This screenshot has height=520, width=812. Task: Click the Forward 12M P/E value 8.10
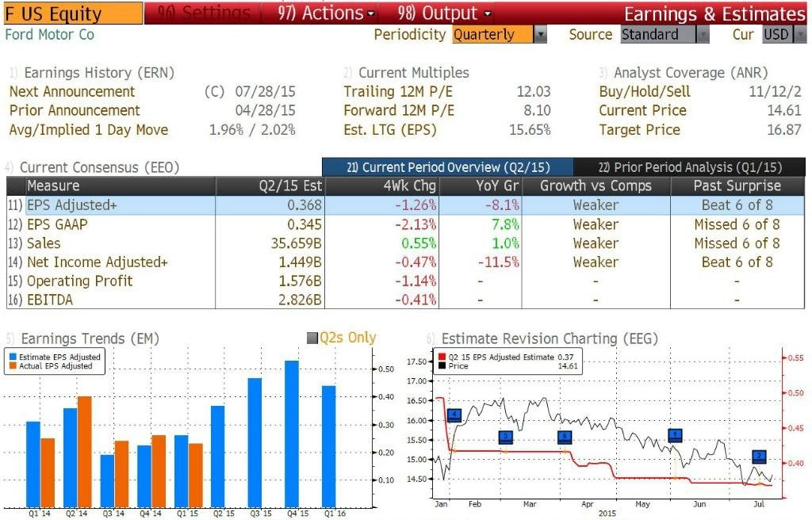click(537, 110)
